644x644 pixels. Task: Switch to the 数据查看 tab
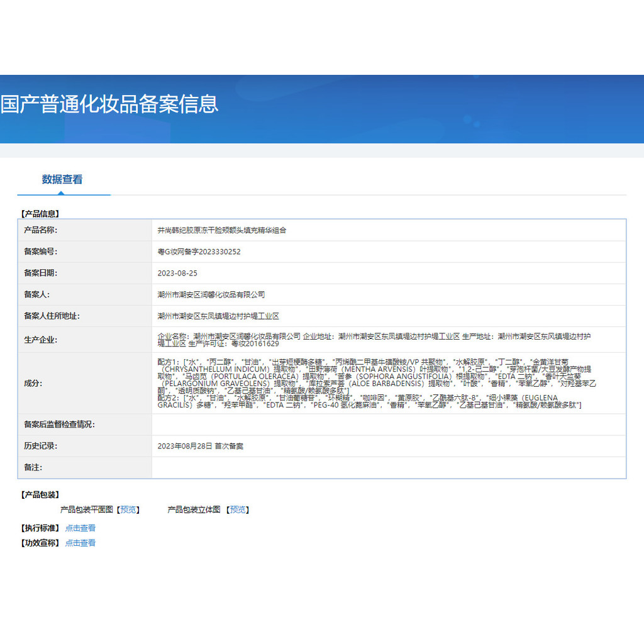62,179
